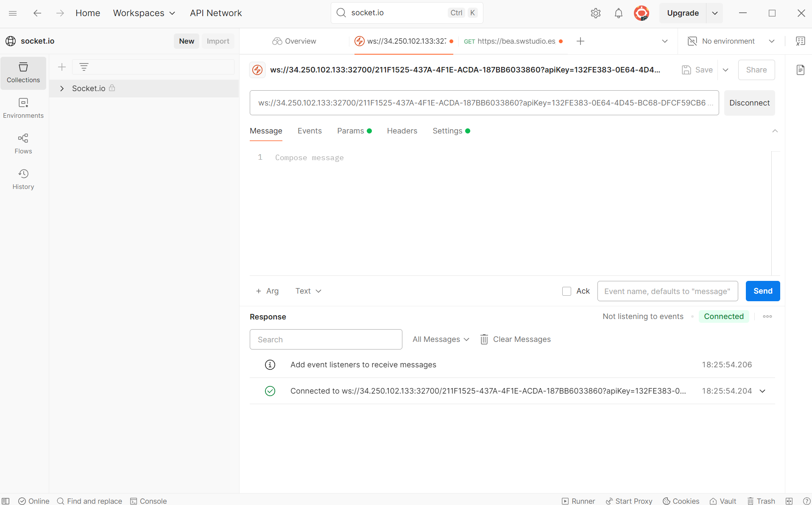This screenshot has height=505, width=812.
Task: Open the All Messages filter dropdown
Action: coord(441,339)
